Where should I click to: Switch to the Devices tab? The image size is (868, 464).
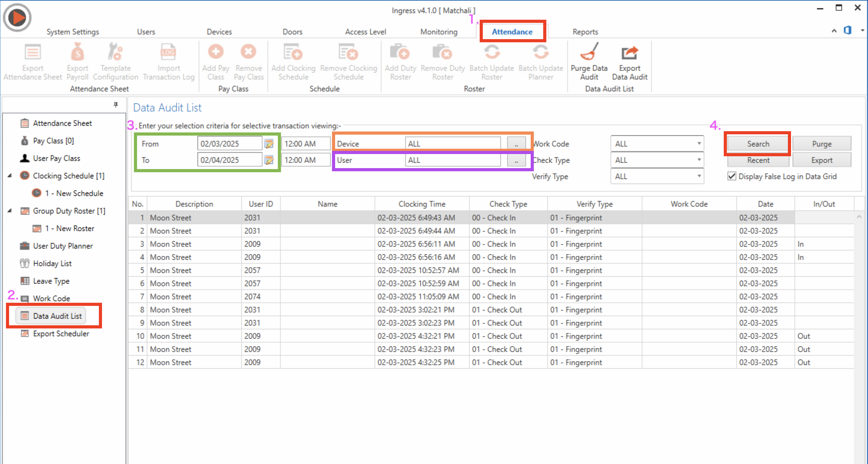click(x=219, y=32)
